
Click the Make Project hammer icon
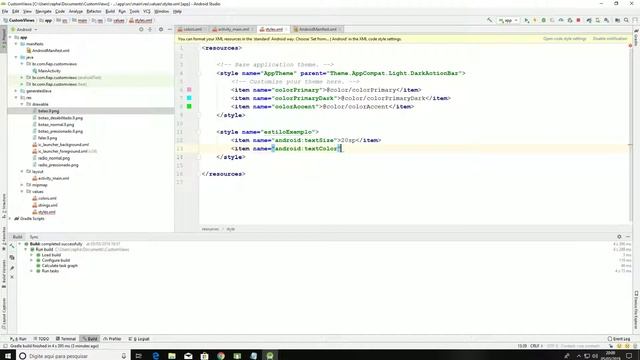489,20
